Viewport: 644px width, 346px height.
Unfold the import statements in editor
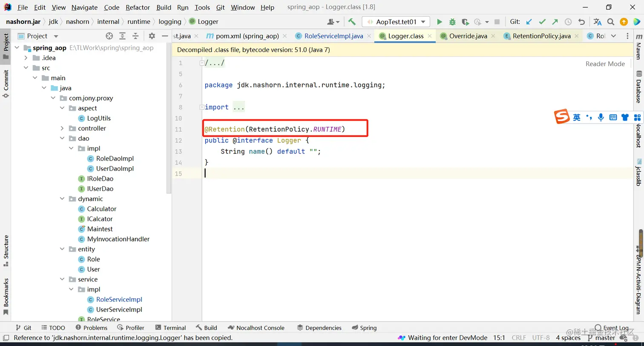tap(202, 107)
